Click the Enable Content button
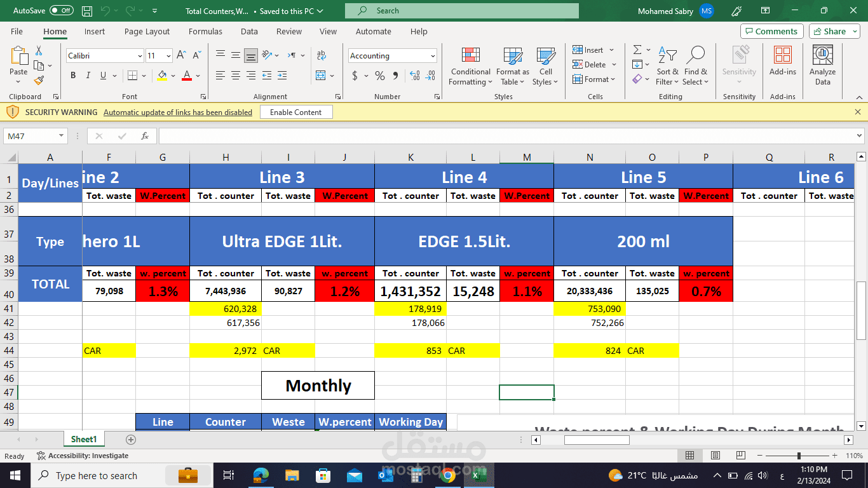The width and height of the screenshot is (868, 488). click(x=296, y=112)
